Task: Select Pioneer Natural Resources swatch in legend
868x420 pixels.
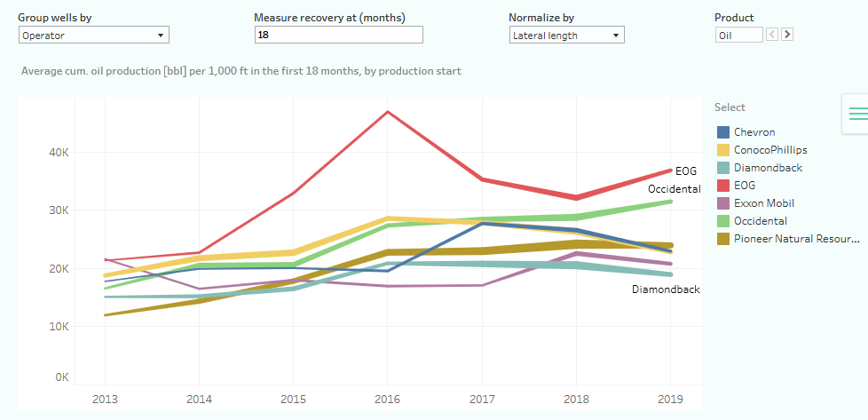Action: tap(723, 239)
